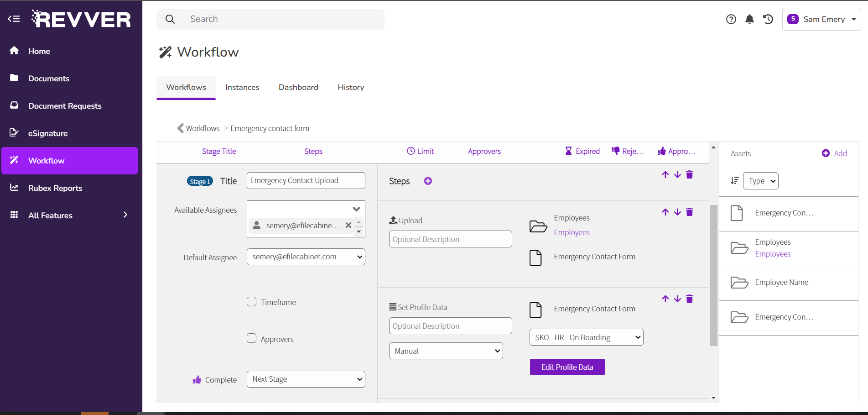The image size is (868, 415).
Task: Open Rubex Reports from the sidebar
Action: [55, 188]
